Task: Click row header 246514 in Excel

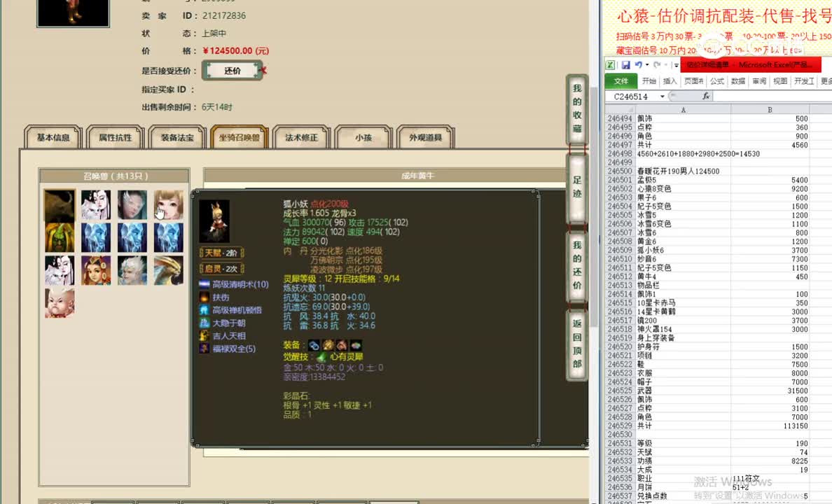Action: [620, 294]
